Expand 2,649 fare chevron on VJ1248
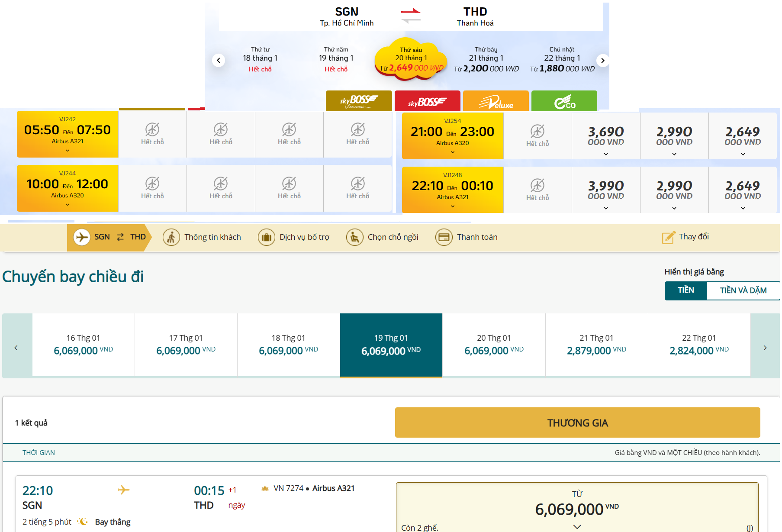The width and height of the screenshot is (782, 532). 743,208
